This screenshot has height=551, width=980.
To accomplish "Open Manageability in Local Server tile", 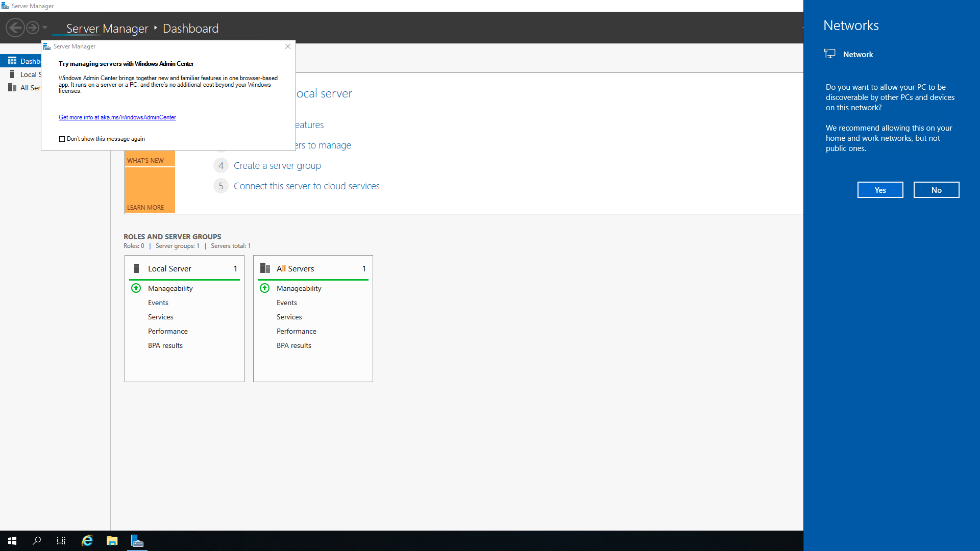I will pos(170,288).
